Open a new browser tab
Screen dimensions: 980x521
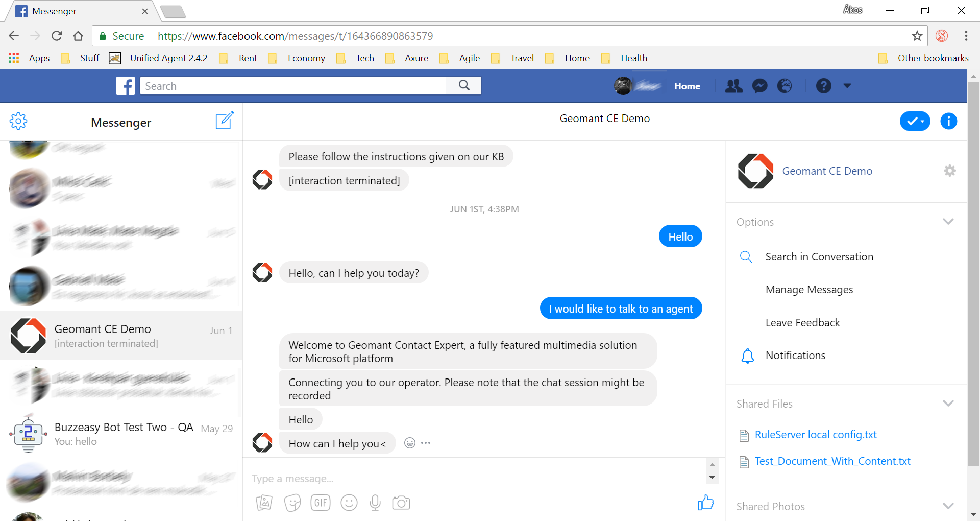(173, 11)
